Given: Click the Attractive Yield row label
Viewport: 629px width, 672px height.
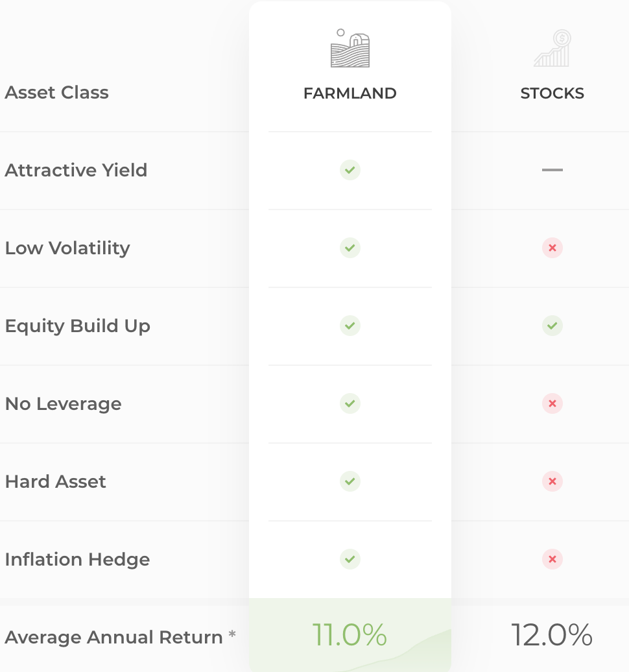Looking at the screenshot, I should pyautogui.click(x=77, y=170).
